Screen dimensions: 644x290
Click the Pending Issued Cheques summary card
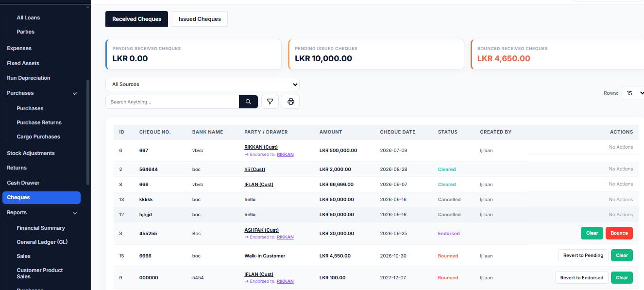pos(376,54)
